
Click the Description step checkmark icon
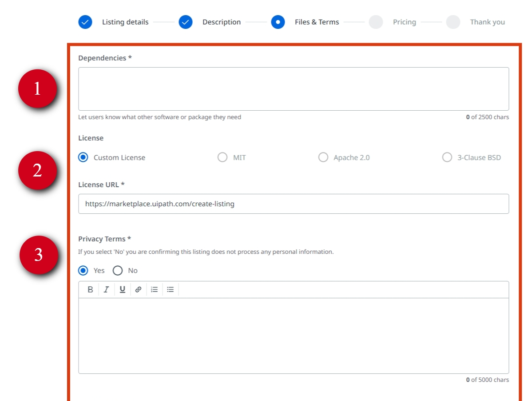186,22
